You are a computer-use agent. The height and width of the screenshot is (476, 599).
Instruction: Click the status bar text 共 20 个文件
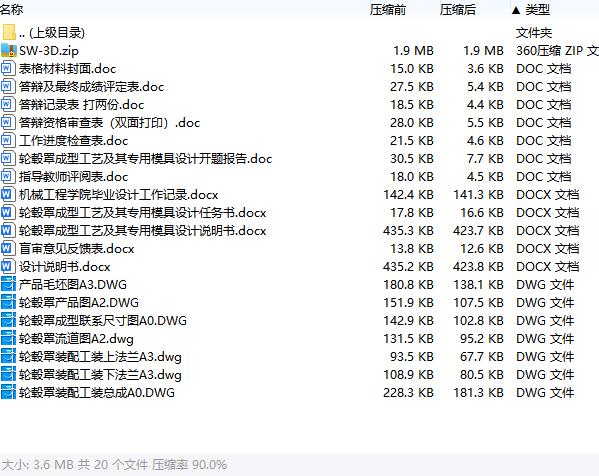pos(113,465)
